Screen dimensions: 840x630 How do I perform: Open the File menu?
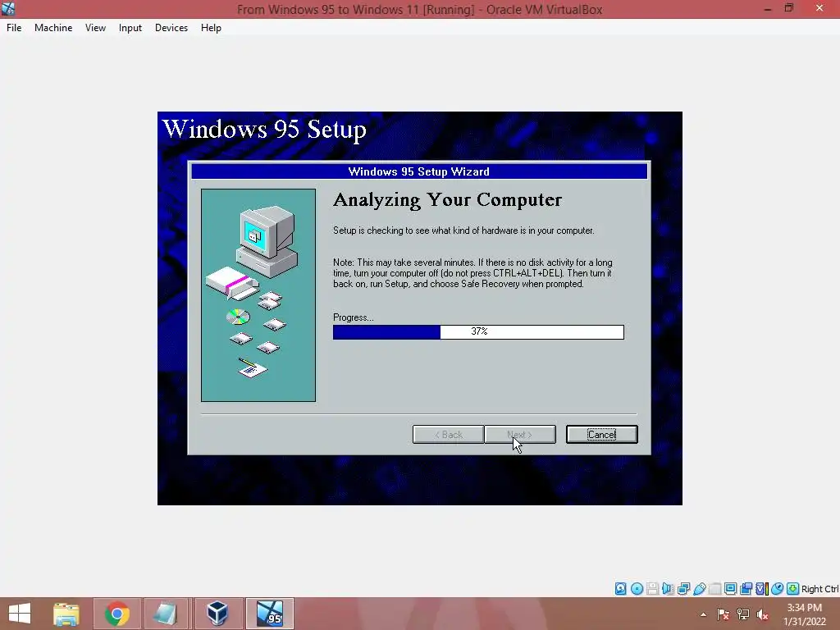point(14,28)
